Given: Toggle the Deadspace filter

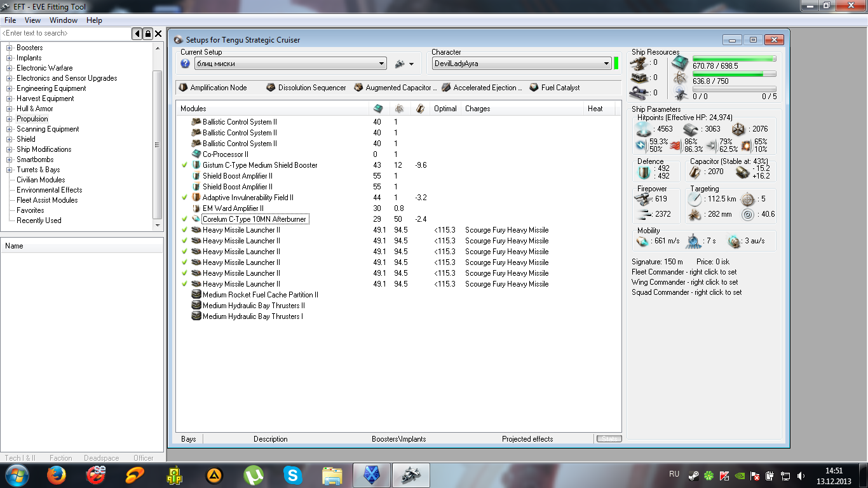Looking at the screenshot, I should click(102, 457).
